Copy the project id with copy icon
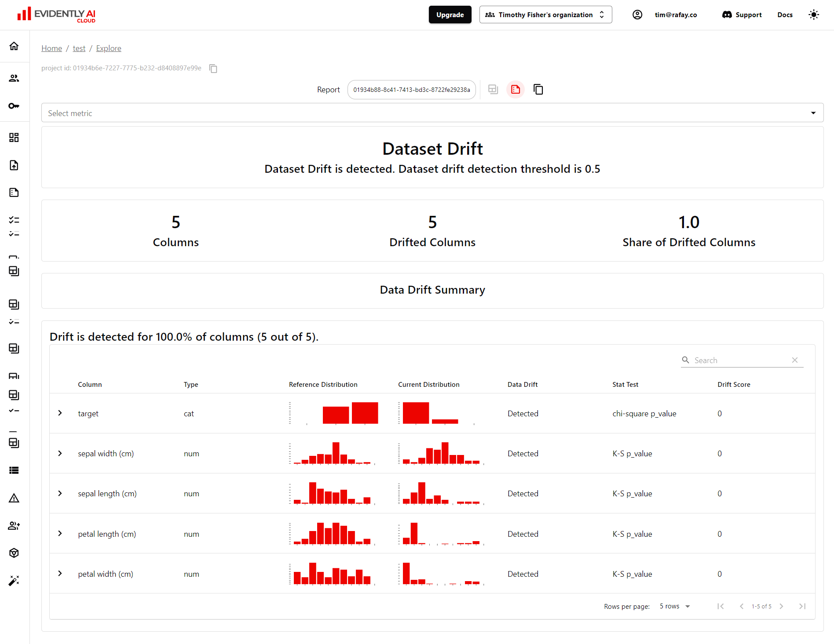834x644 pixels. pos(213,69)
